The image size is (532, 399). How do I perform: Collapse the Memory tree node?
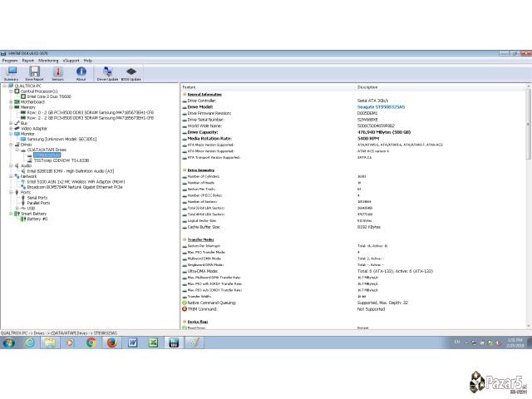pyautogui.click(x=5, y=106)
